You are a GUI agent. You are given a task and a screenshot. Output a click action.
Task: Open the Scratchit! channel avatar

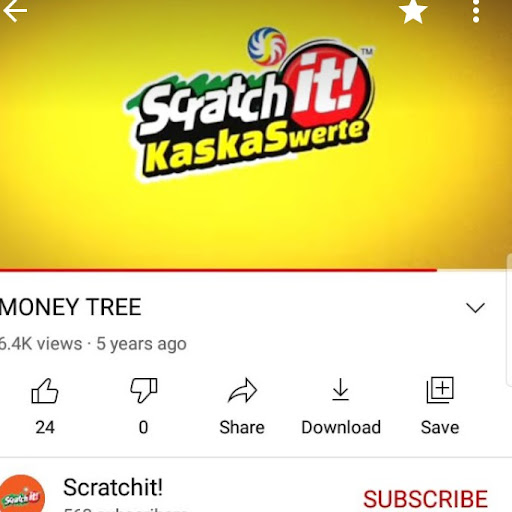[x=22, y=494]
